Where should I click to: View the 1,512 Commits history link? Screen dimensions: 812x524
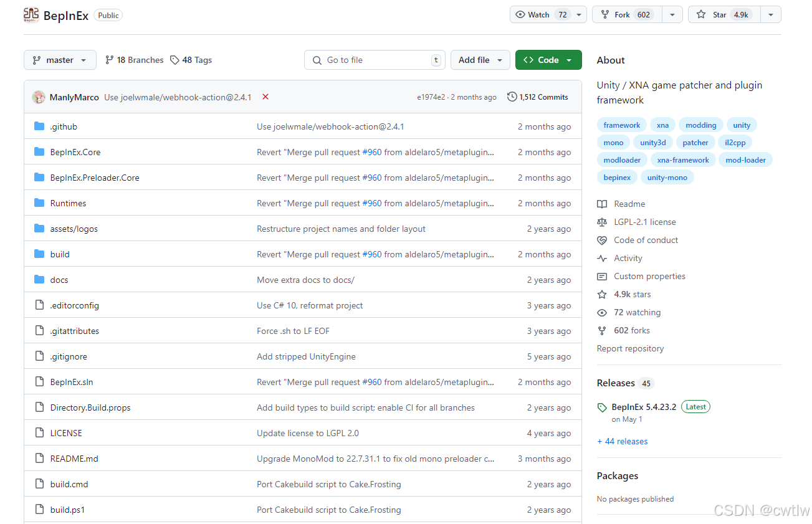[x=538, y=97]
